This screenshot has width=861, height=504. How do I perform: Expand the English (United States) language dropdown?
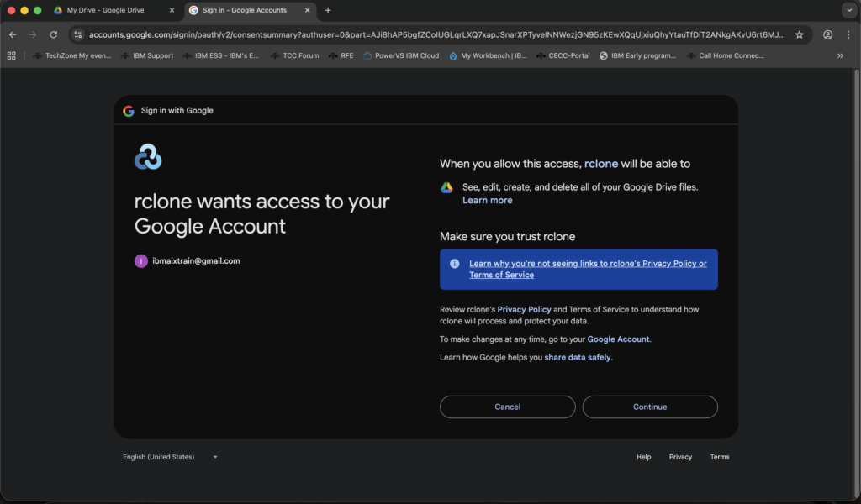tap(171, 457)
